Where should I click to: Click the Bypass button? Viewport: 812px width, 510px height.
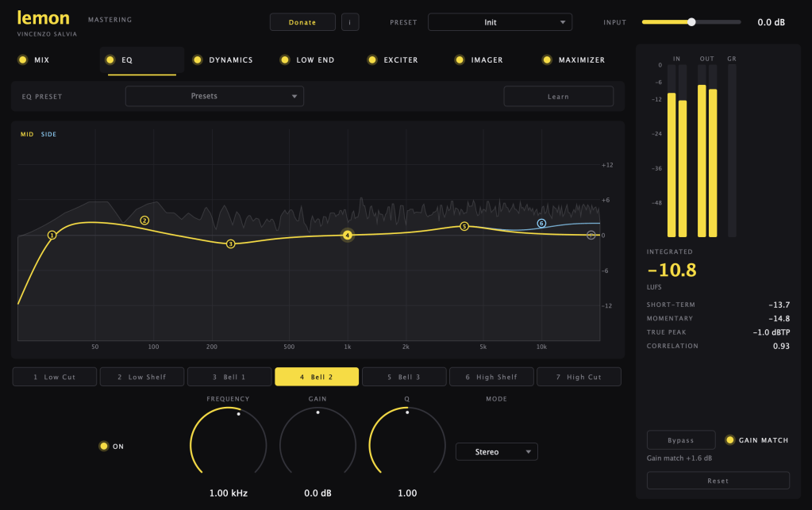pos(680,440)
